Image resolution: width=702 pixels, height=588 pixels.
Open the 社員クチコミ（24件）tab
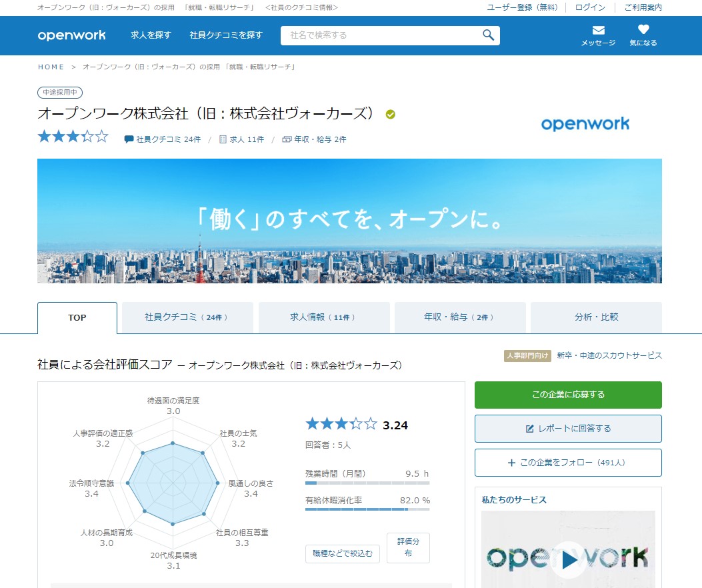pyautogui.click(x=188, y=318)
